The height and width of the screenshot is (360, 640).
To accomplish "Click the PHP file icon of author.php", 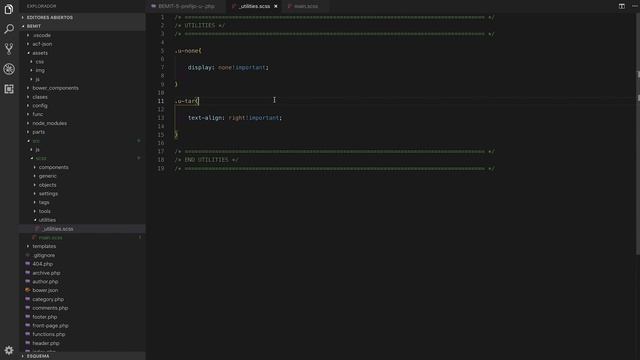I will tap(28, 282).
